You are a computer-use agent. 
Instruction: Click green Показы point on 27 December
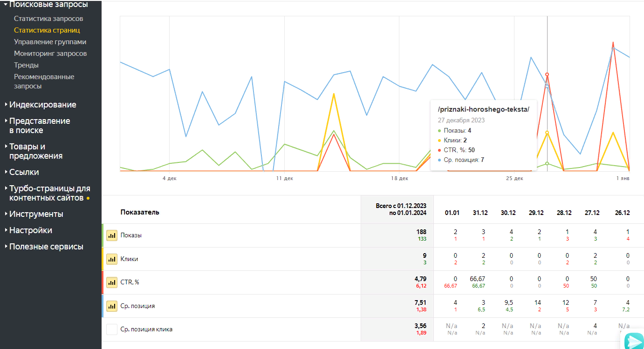point(547,163)
